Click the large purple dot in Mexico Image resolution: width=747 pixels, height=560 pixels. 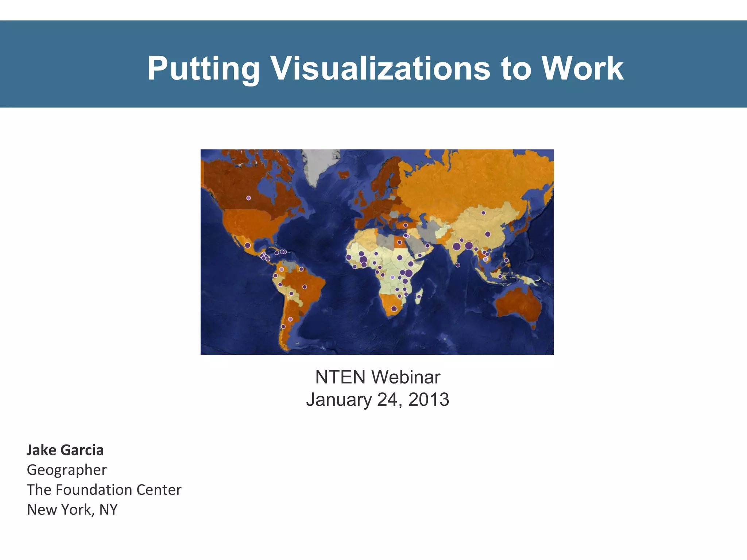click(x=248, y=245)
